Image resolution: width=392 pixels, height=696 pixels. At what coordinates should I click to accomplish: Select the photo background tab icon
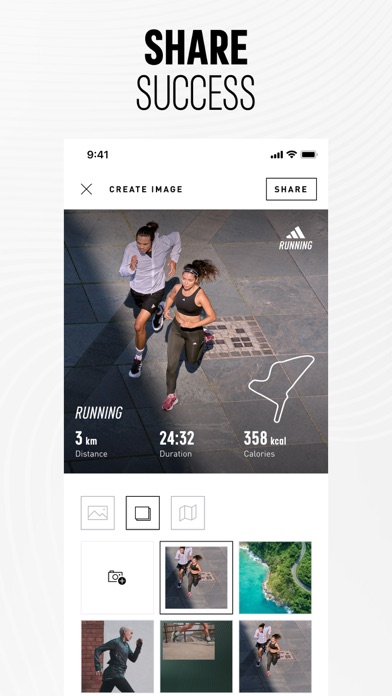(98, 513)
